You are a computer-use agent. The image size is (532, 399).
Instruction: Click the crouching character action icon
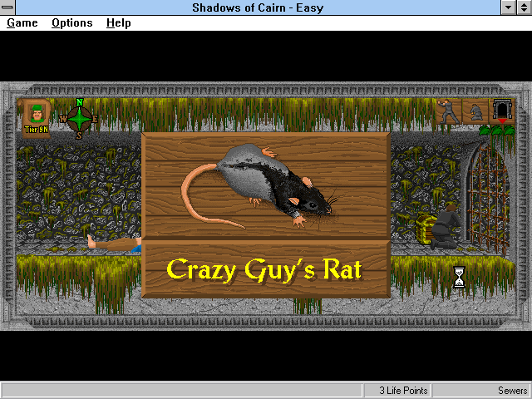[x=475, y=111]
